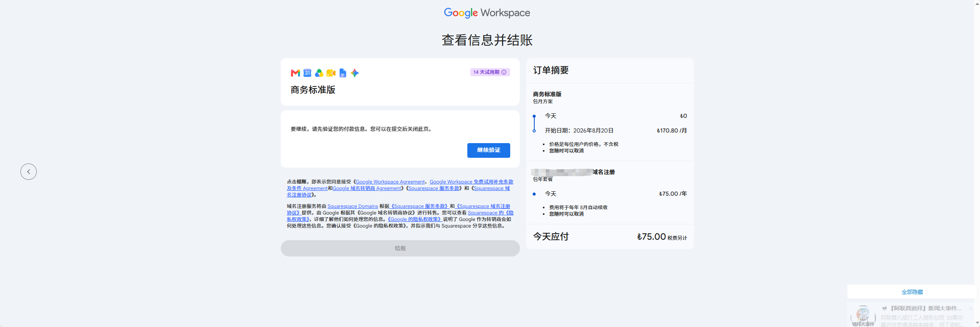Open Squarespace 服务条款 link following 根据
This screenshot has height=327, width=980.
click(420, 206)
